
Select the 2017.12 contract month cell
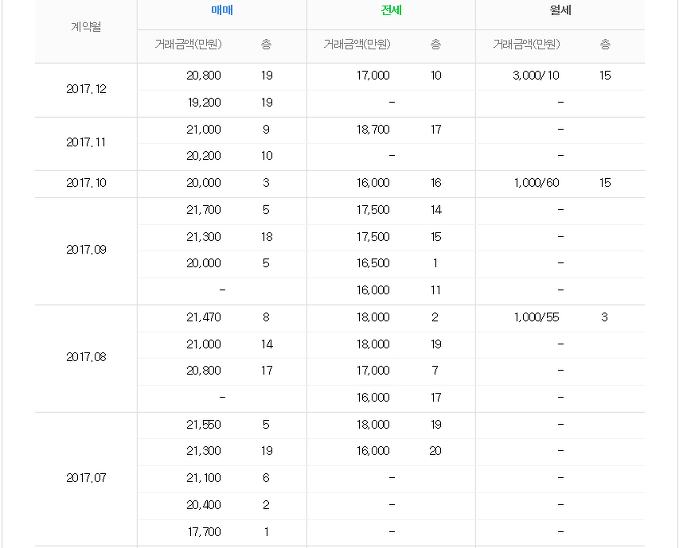(86, 89)
